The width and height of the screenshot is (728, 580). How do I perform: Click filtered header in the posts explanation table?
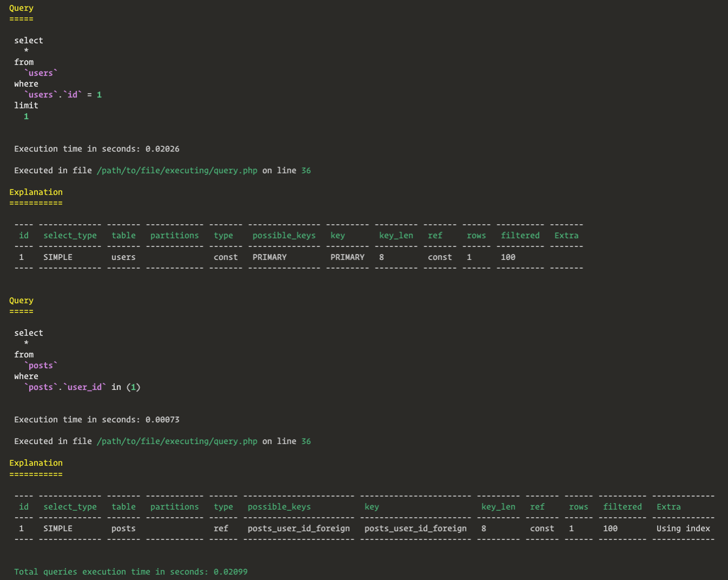(622, 507)
